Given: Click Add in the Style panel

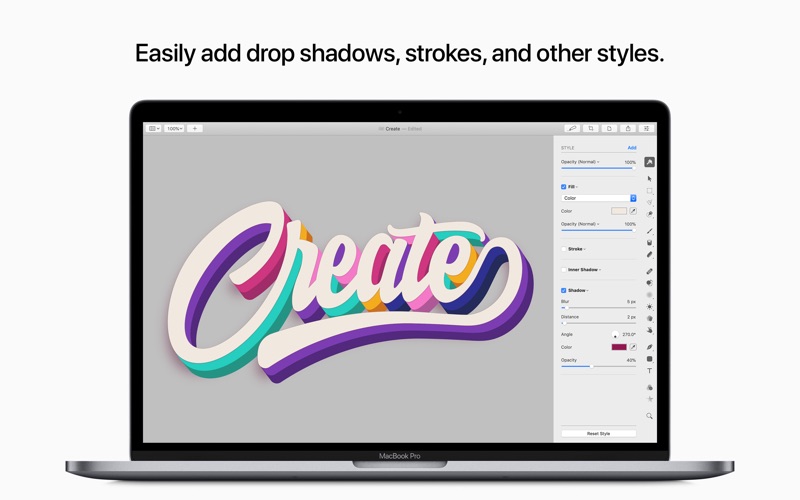Looking at the screenshot, I should 632,148.
